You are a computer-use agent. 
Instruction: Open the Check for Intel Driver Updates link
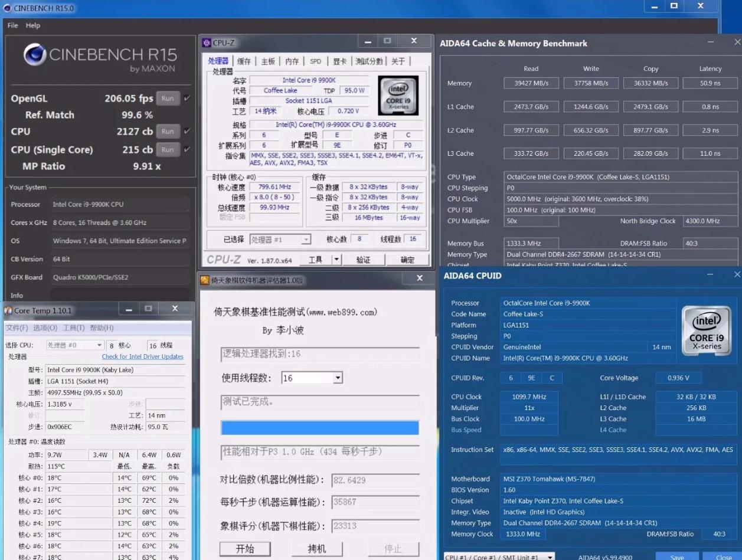click(x=142, y=356)
